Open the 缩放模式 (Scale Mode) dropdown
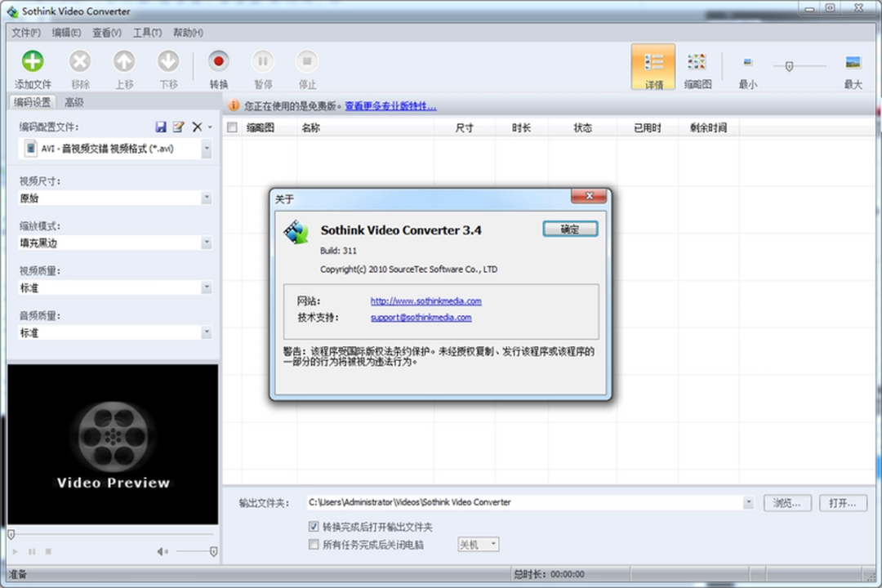This screenshot has width=882, height=588. pos(207,243)
